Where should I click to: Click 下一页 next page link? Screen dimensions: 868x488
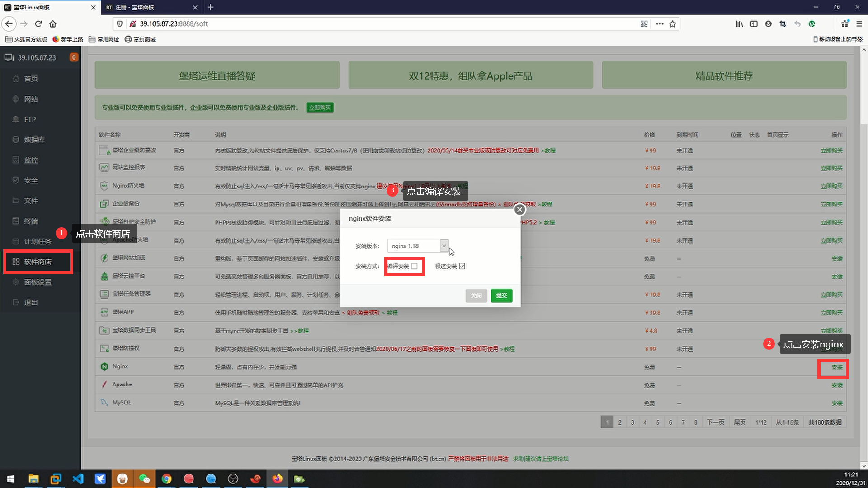(x=715, y=422)
